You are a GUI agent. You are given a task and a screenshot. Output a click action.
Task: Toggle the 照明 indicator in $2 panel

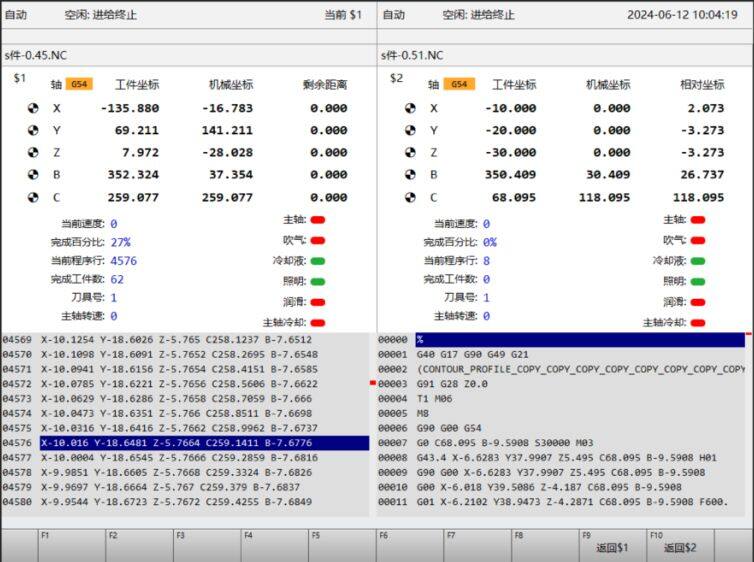(698, 282)
